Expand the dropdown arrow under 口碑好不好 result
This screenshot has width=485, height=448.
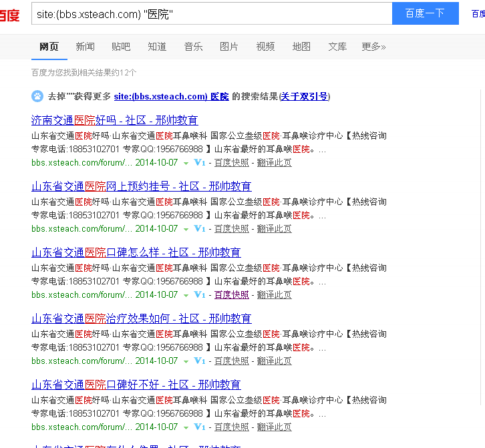186,428
